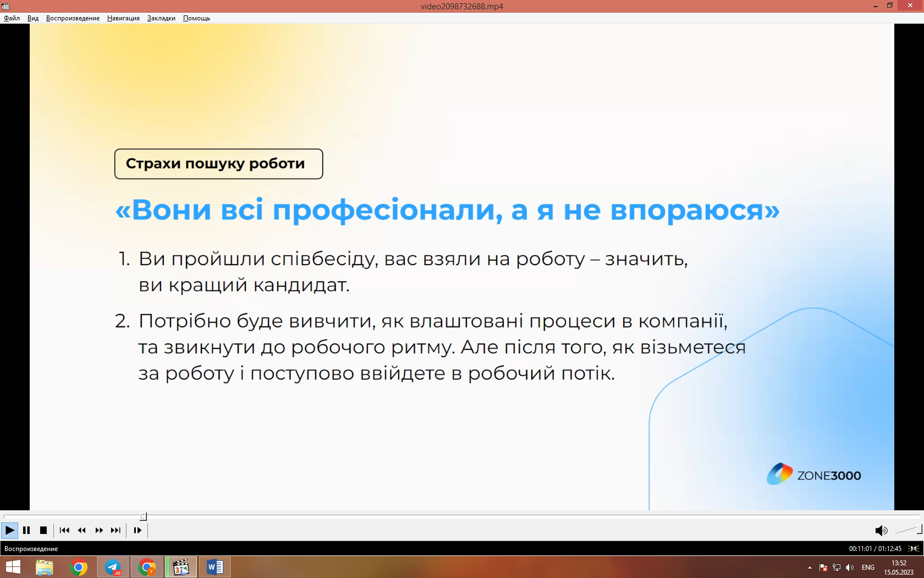924x578 pixels.
Task: Open the system clock showing 13:52
Action: tap(899, 568)
